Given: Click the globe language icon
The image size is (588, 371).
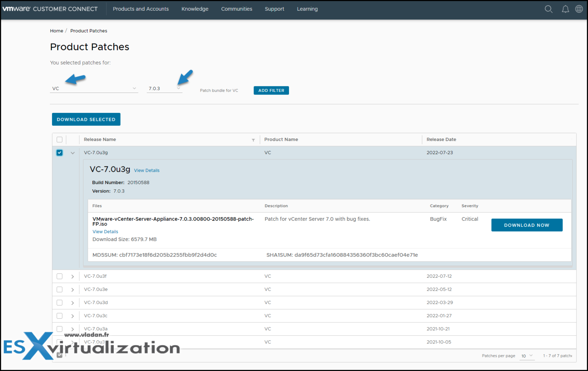Looking at the screenshot, I should [x=579, y=9].
